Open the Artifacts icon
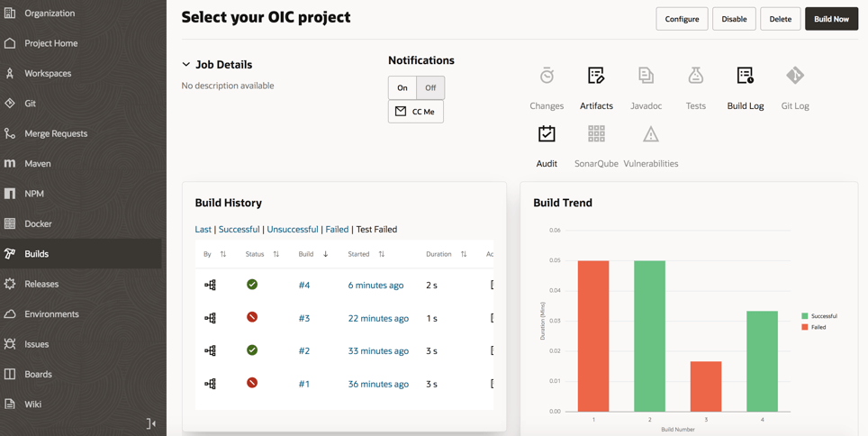 click(x=596, y=77)
